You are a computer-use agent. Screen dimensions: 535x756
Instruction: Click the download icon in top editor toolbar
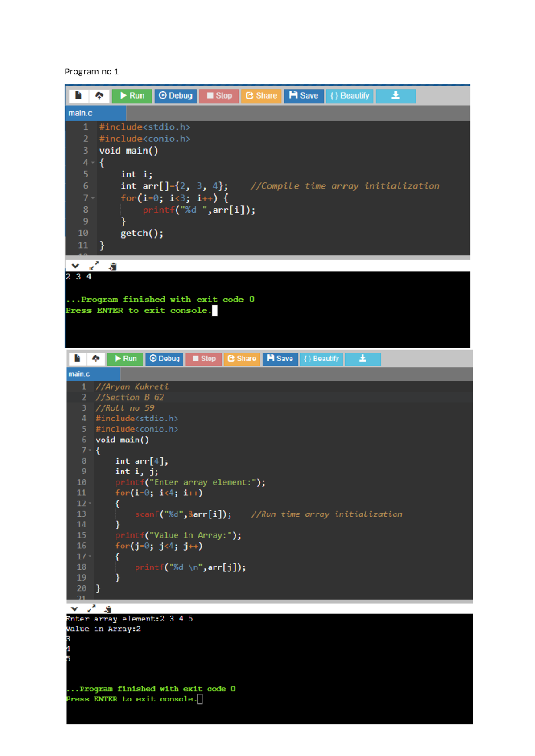(395, 96)
